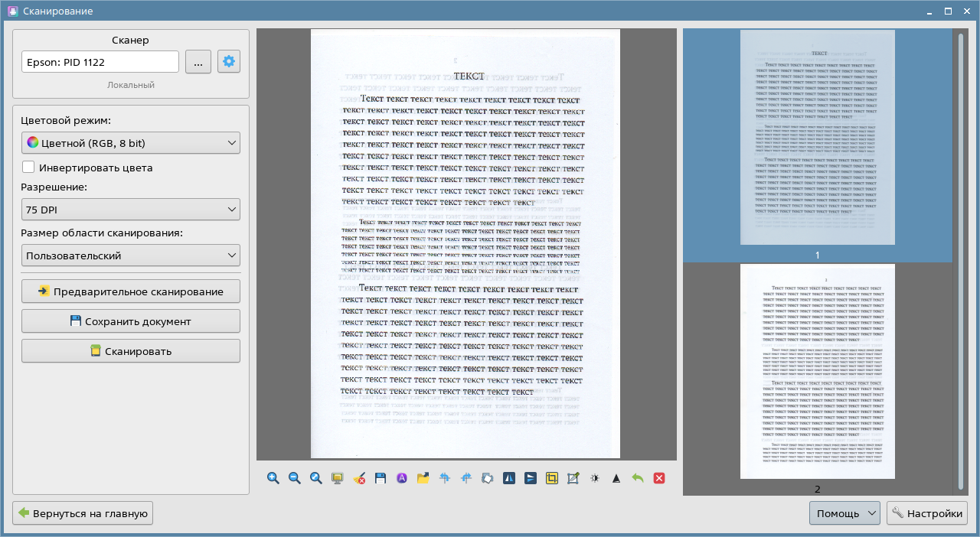This screenshot has width=980, height=537.
Task: Click the scanner name field 'Epson: PID 1122'
Action: click(x=100, y=62)
